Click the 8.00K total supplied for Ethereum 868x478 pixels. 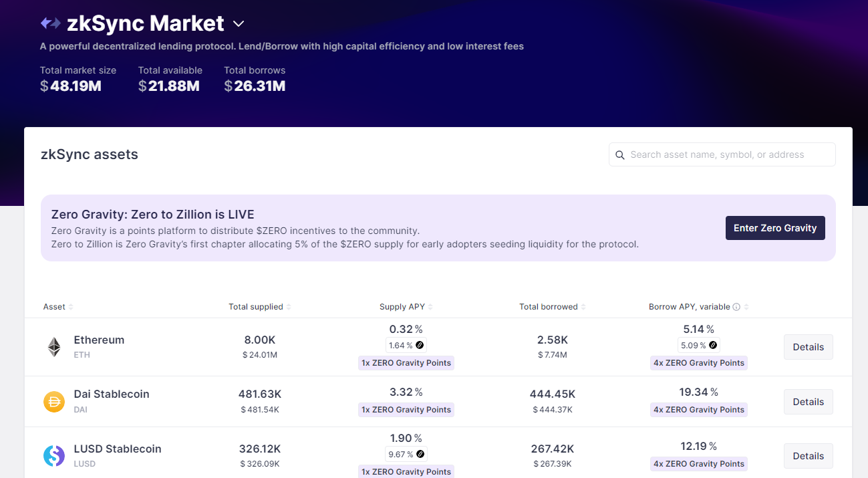click(260, 340)
